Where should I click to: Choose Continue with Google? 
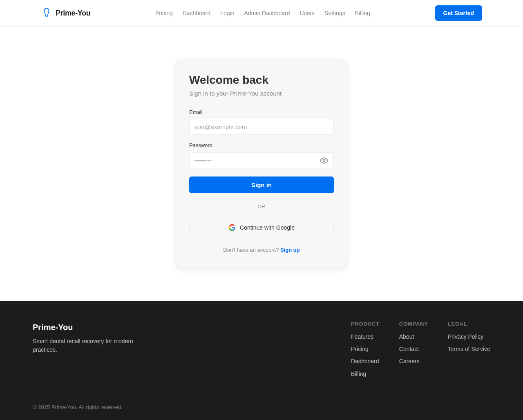pos(261,228)
